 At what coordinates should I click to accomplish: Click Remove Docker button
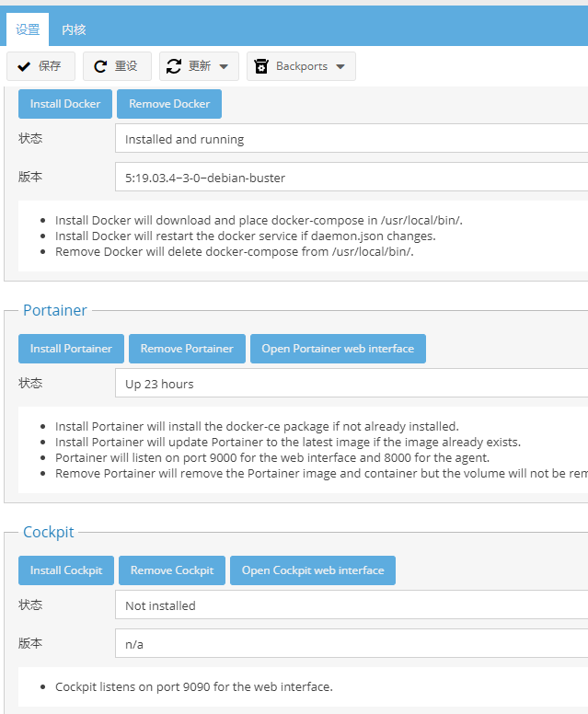169,104
